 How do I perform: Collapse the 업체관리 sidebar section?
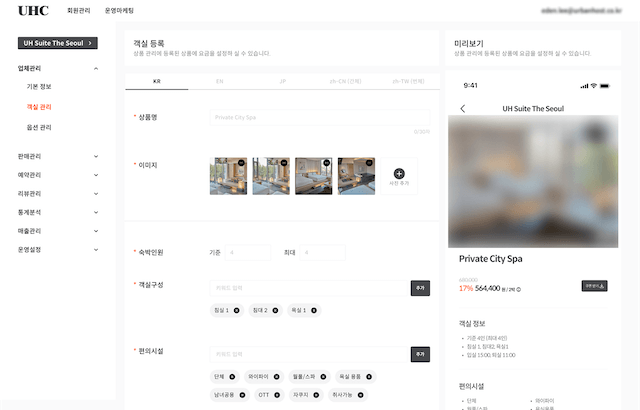(x=96, y=68)
